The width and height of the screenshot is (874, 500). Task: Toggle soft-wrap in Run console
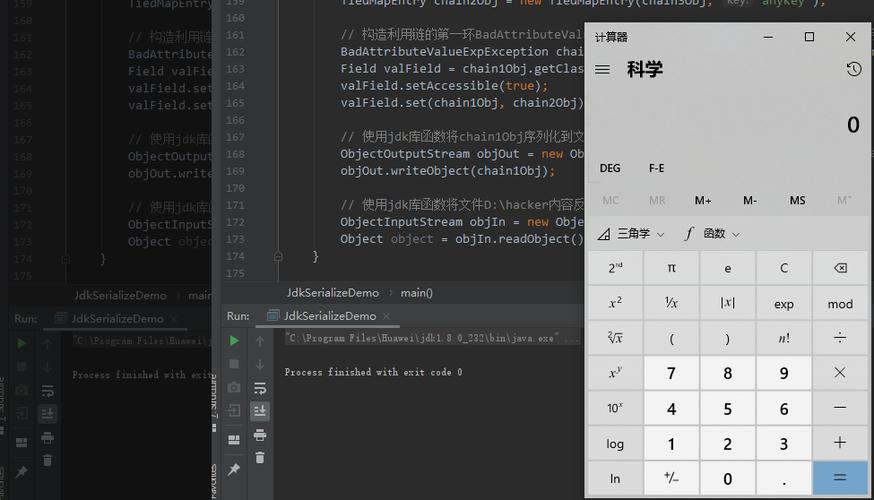click(260, 388)
